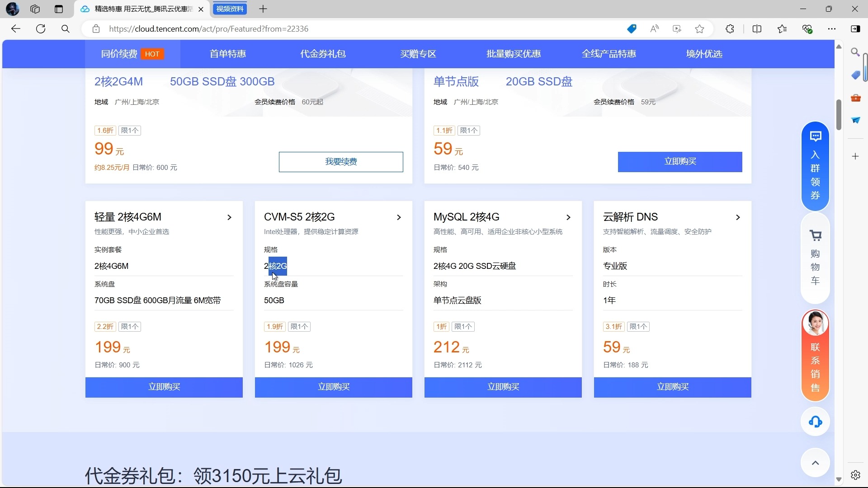Click the 1.9折 discount tag
This screenshot has width=868, height=488.
[275, 327]
